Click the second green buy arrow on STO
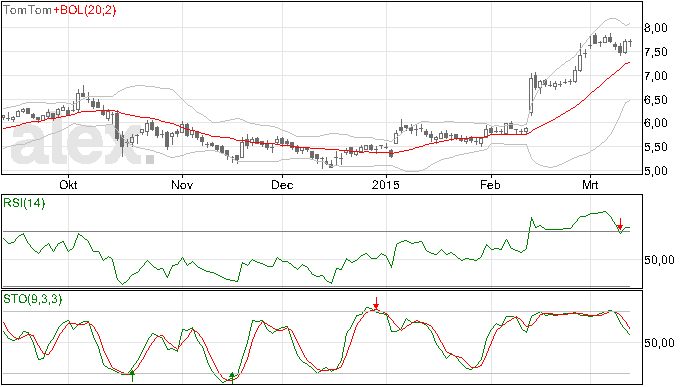 coord(232,378)
